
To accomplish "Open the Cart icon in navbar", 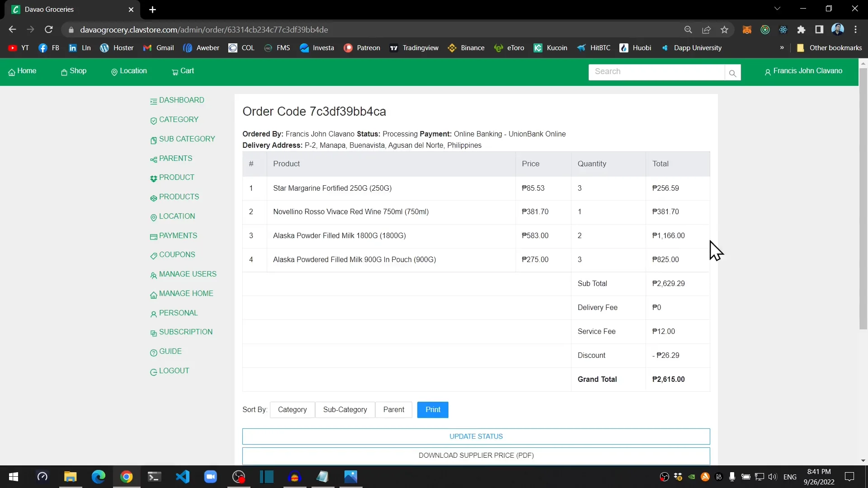I will click(183, 71).
